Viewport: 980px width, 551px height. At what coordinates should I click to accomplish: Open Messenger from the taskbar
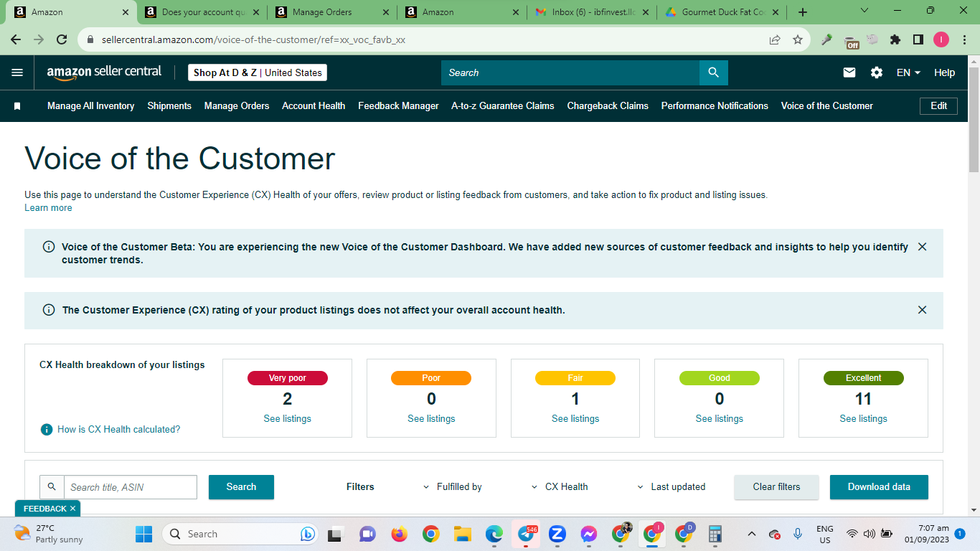click(x=589, y=534)
